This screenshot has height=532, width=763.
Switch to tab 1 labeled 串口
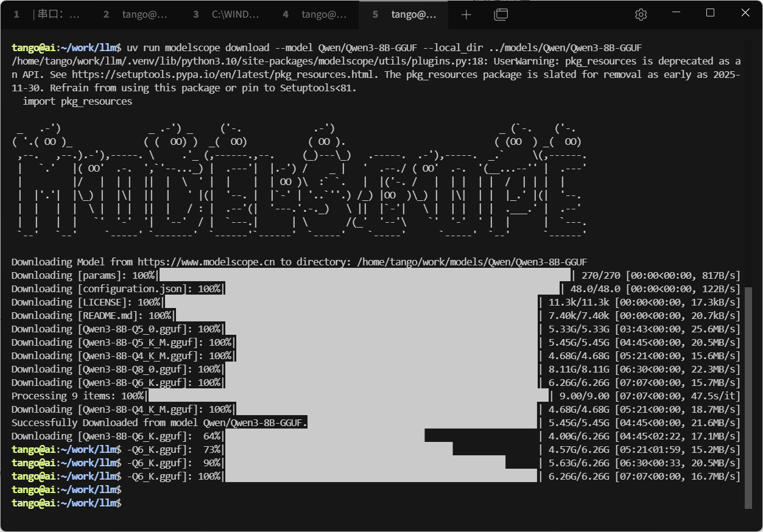click(47, 15)
